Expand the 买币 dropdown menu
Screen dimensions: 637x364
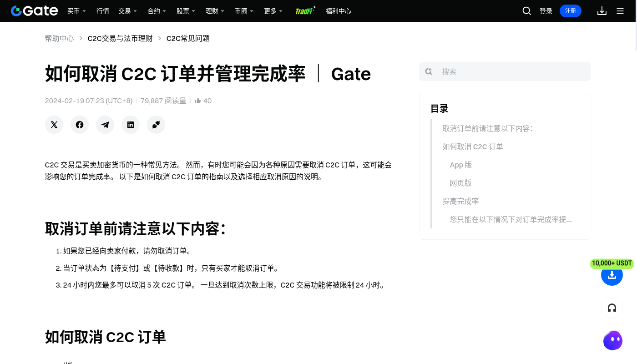click(x=76, y=11)
